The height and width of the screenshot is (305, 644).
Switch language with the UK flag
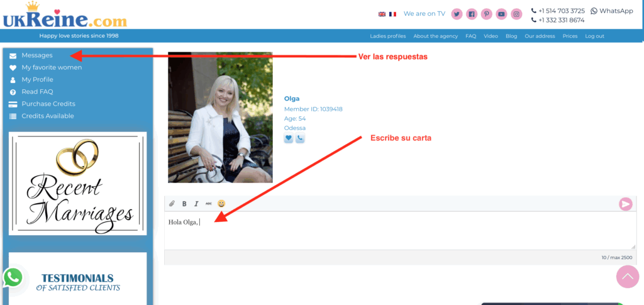382,14
